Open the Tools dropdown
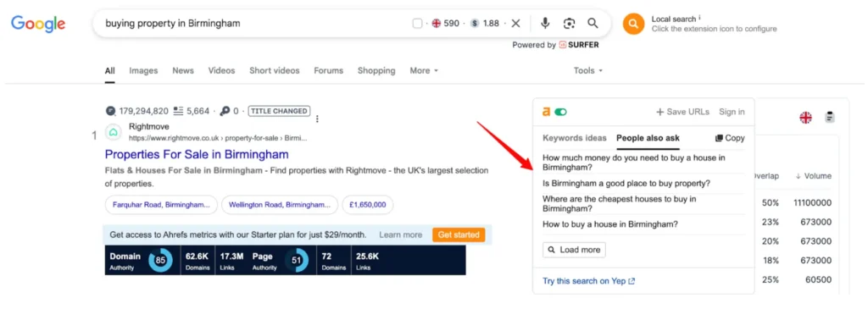The image size is (868, 309). (588, 71)
